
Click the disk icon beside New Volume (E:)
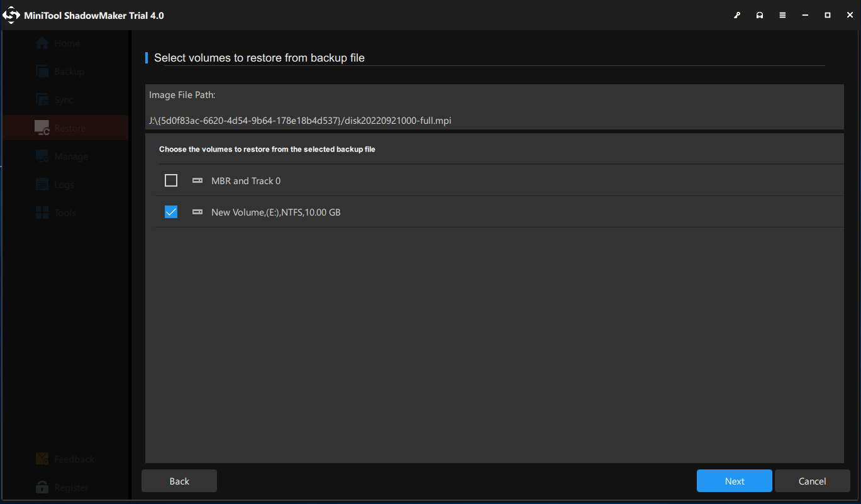point(197,212)
